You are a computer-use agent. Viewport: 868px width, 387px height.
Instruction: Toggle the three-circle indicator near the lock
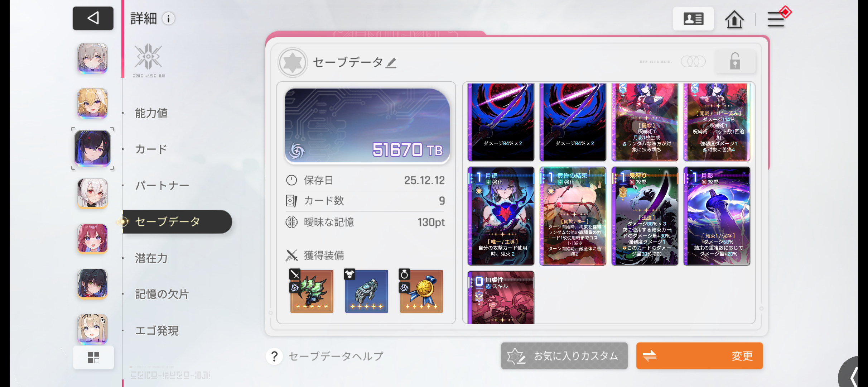693,62
